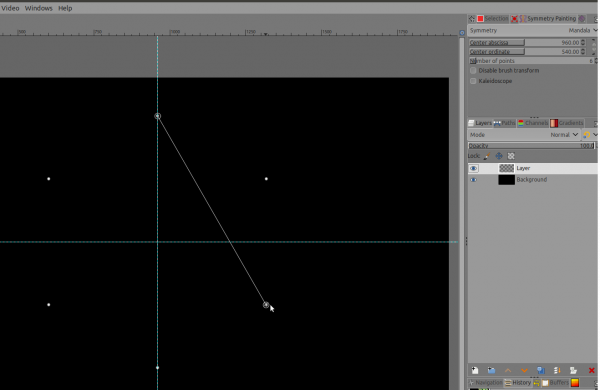Toggle lock pixels brush icon
This screenshot has width=600, height=390.
[x=487, y=156]
